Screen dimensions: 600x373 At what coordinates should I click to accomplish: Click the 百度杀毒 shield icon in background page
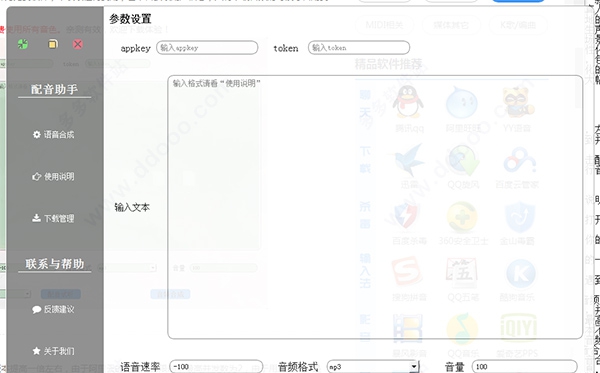pos(407,217)
